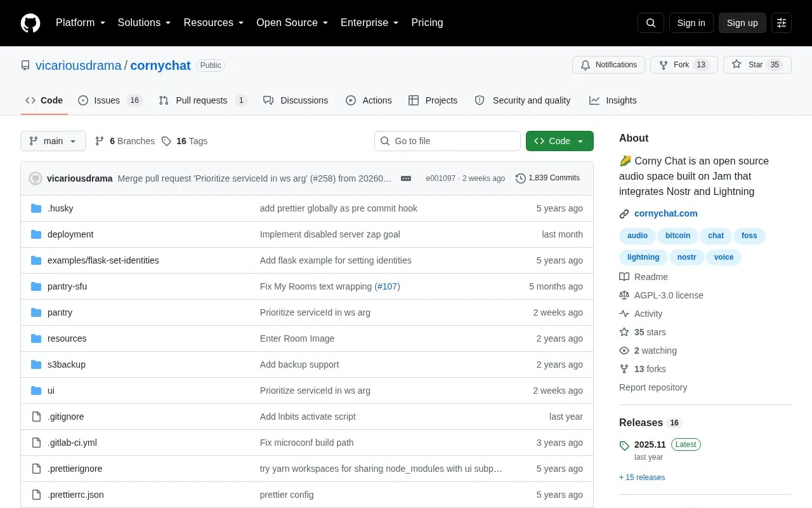Click the Activity pulse icon
Viewport: 812px width, 508px height.
(x=624, y=314)
